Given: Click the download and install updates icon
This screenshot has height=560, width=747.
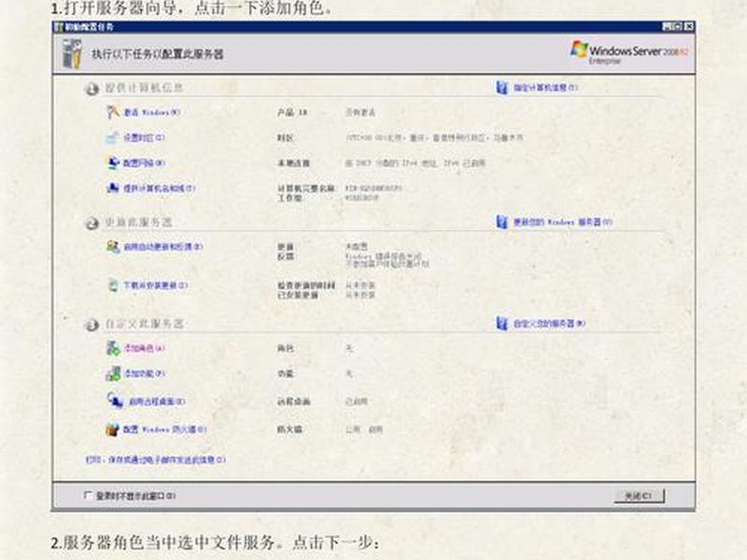Looking at the screenshot, I should [113, 286].
